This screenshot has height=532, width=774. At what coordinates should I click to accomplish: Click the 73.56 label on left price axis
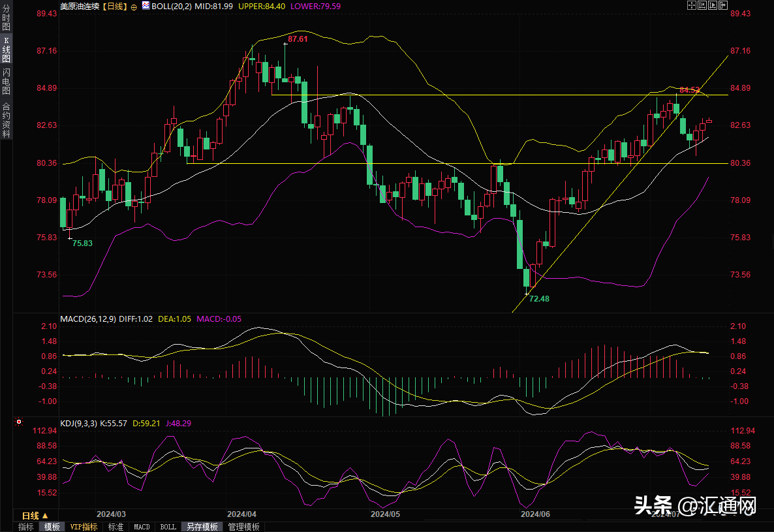[x=46, y=274]
